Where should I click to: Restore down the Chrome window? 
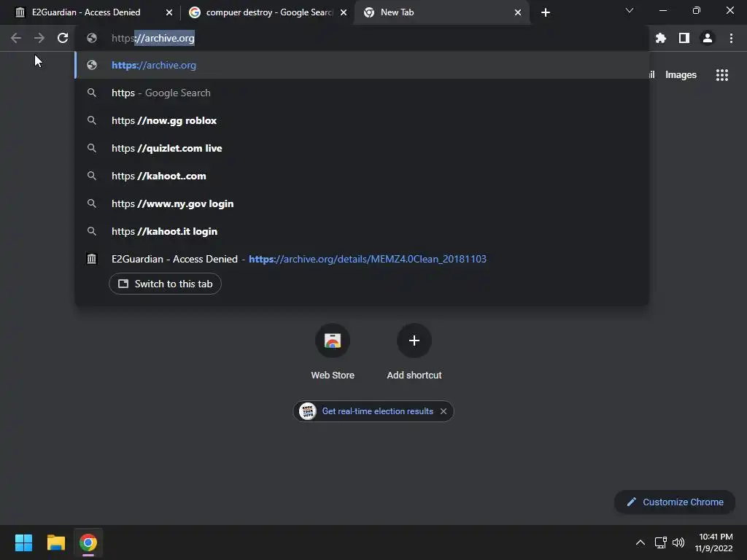[x=697, y=10]
